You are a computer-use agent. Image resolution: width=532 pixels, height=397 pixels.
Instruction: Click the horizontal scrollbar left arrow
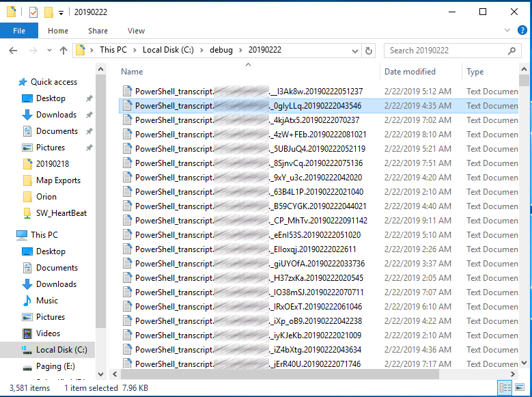click(x=115, y=374)
